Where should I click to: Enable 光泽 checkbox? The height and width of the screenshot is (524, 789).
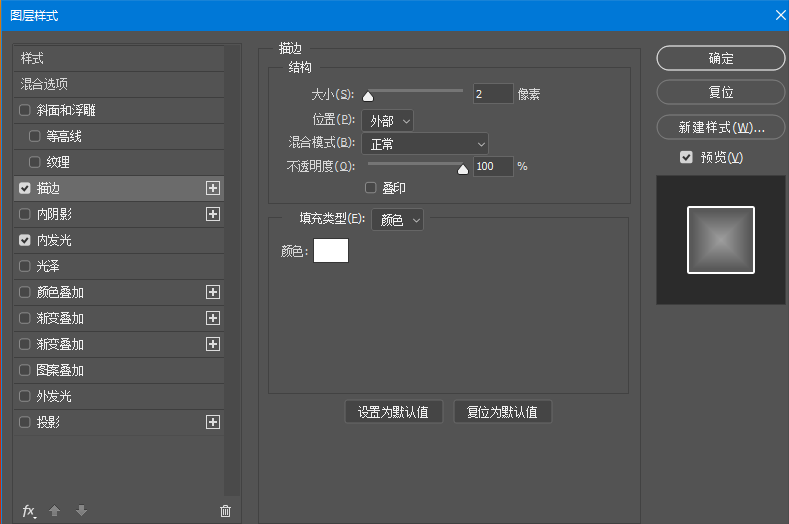(25, 266)
